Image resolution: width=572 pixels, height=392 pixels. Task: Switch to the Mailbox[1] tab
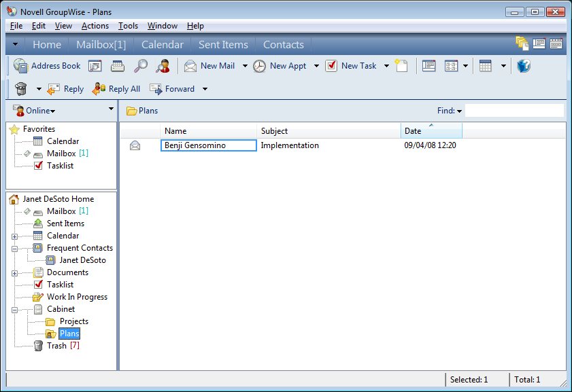click(101, 44)
